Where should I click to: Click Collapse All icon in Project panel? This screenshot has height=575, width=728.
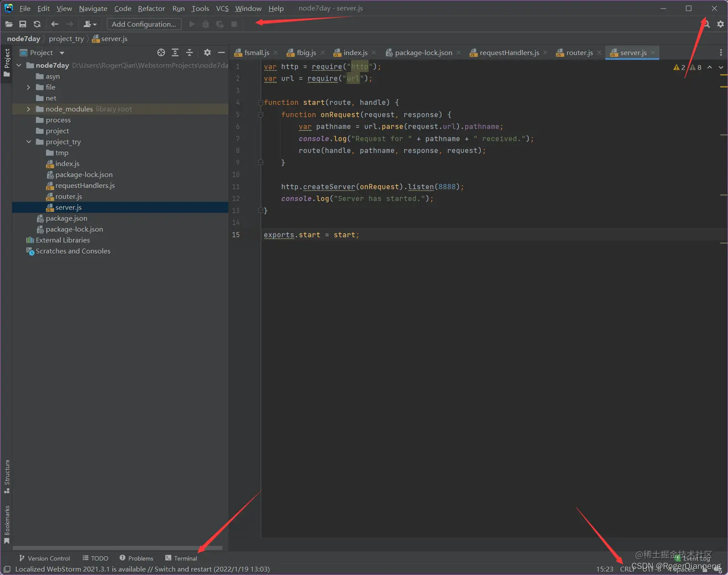pyautogui.click(x=189, y=52)
